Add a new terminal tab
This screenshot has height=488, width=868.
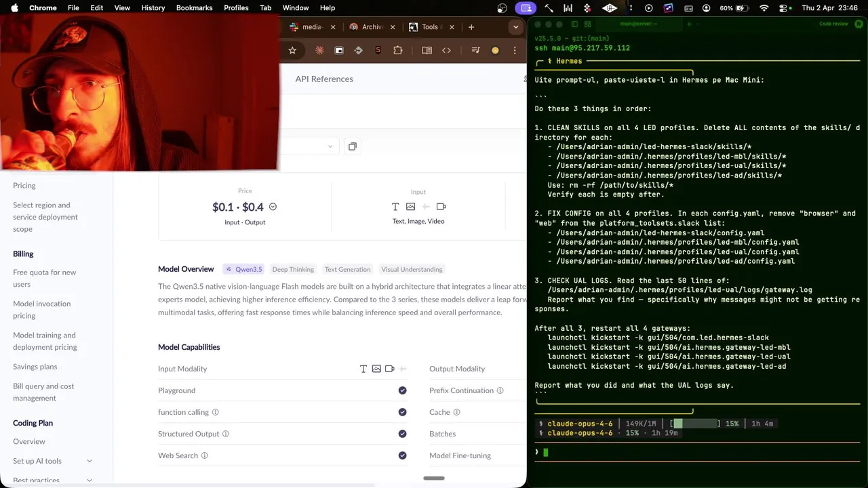[x=689, y=24]
